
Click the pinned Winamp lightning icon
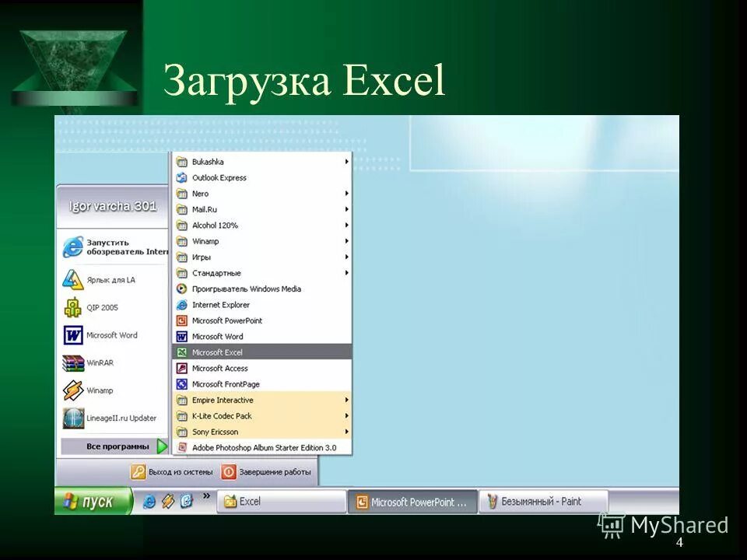[x=73, y=390]
